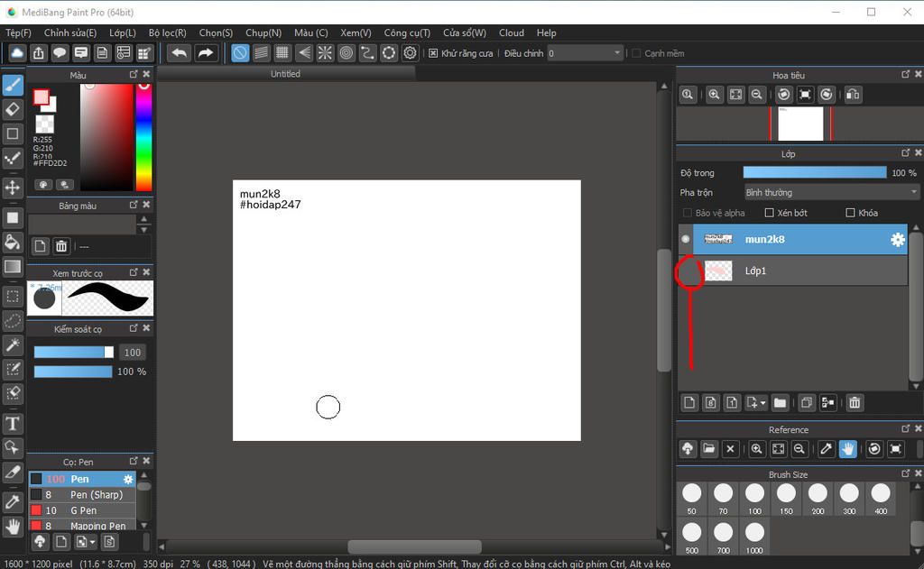924x569 pixels.
Task: Add new palette color icon
Action: coord(40,246)
